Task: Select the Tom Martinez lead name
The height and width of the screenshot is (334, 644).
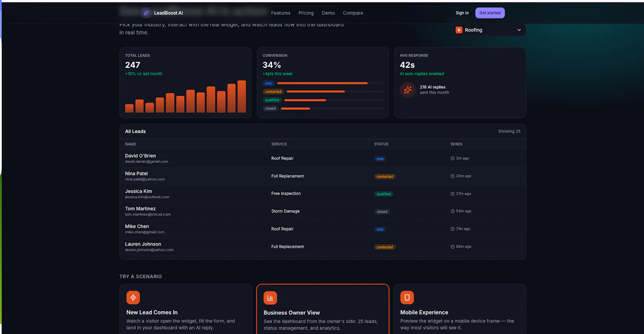Action: (x=140, y=208)
